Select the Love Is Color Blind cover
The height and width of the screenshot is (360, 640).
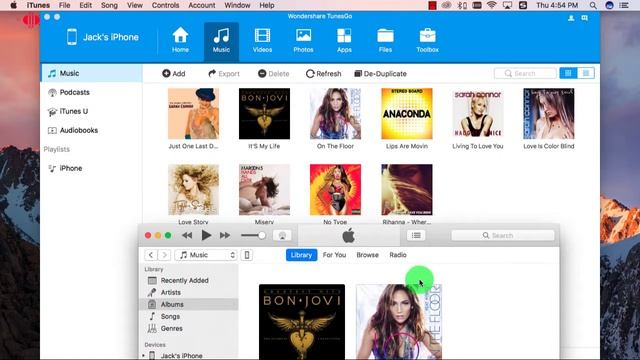[x=549, y=113]
